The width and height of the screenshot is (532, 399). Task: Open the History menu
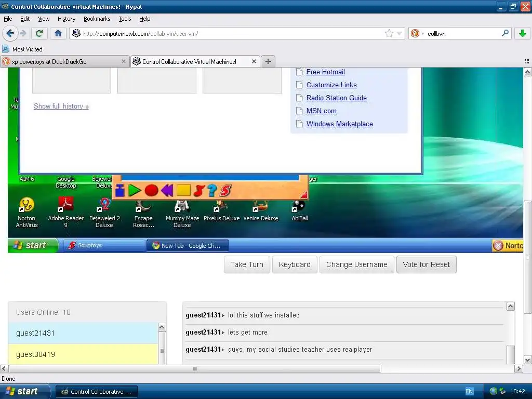[x=66, y=19]
